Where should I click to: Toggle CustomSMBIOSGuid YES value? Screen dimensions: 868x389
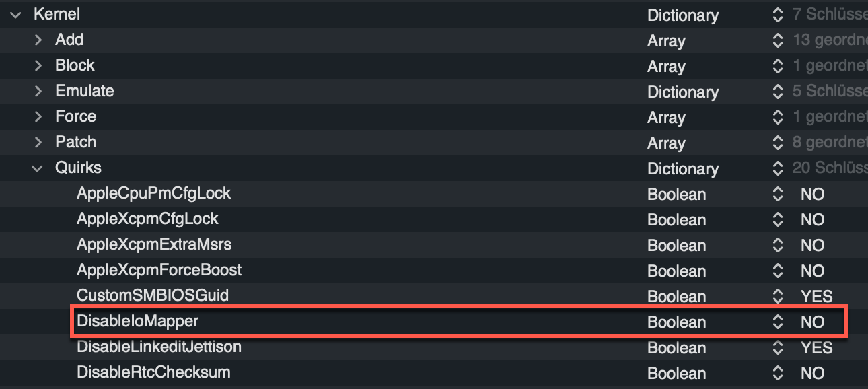(x=816, y=297)
